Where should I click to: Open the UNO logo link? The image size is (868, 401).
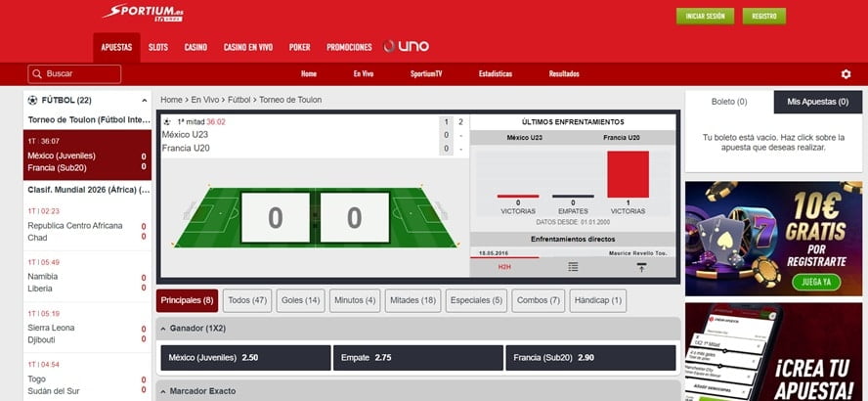tap(407, 47)
